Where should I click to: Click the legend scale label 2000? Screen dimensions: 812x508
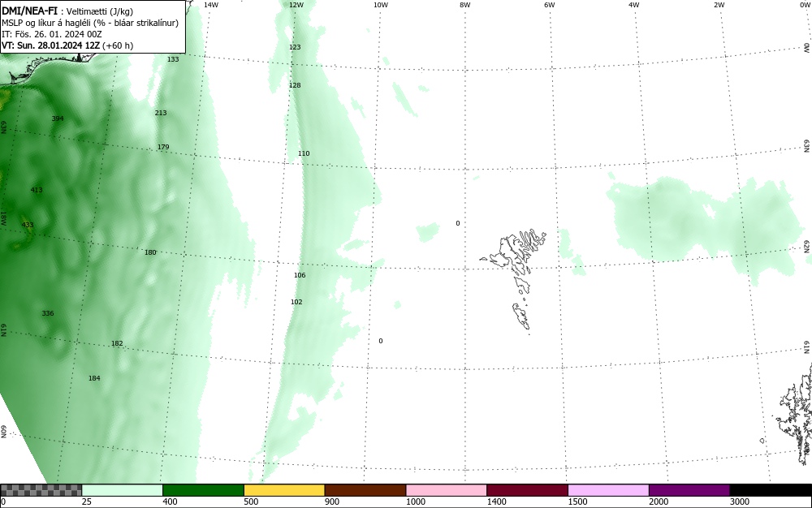[659, 502]
